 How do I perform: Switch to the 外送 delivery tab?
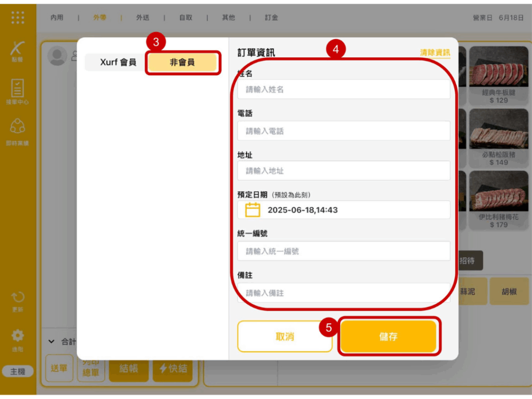tap(142, 17)
